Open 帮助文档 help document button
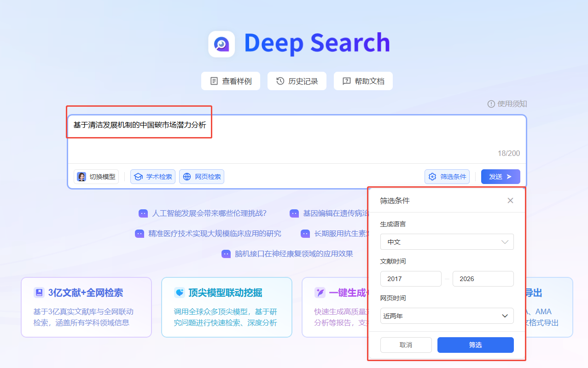The image size is (588, 368). pyautogui.click(x=363, y=81)
